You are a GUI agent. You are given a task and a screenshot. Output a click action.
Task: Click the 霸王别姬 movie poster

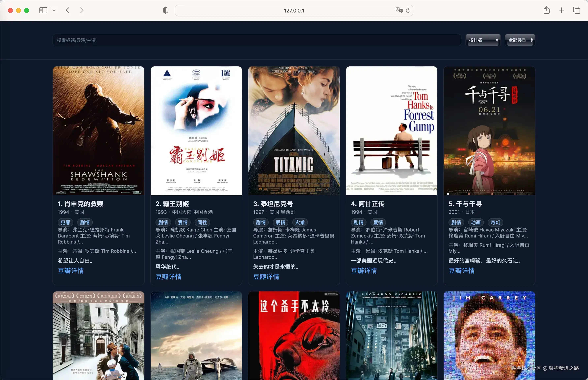tap(196, 131)
